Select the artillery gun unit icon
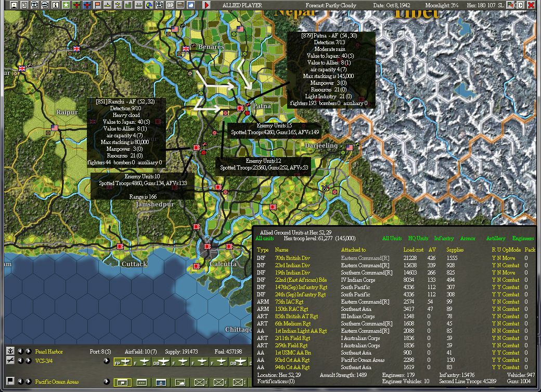The width and height of the screenshot is (541, 392). click(180, 382)
